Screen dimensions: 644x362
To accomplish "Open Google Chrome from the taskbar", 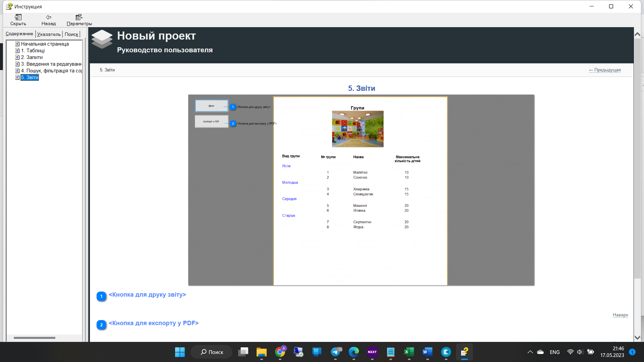I will (280, 352).
